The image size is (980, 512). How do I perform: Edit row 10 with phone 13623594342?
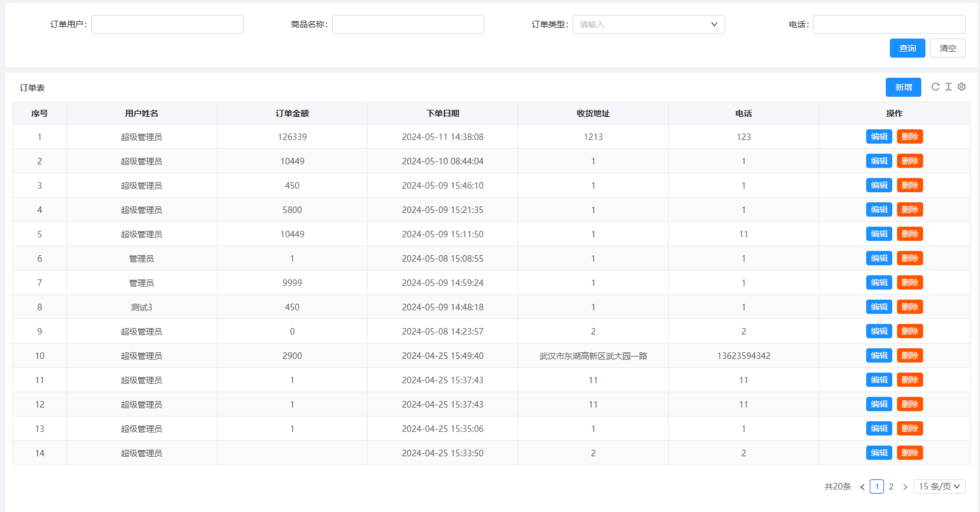tap(879, 355)
